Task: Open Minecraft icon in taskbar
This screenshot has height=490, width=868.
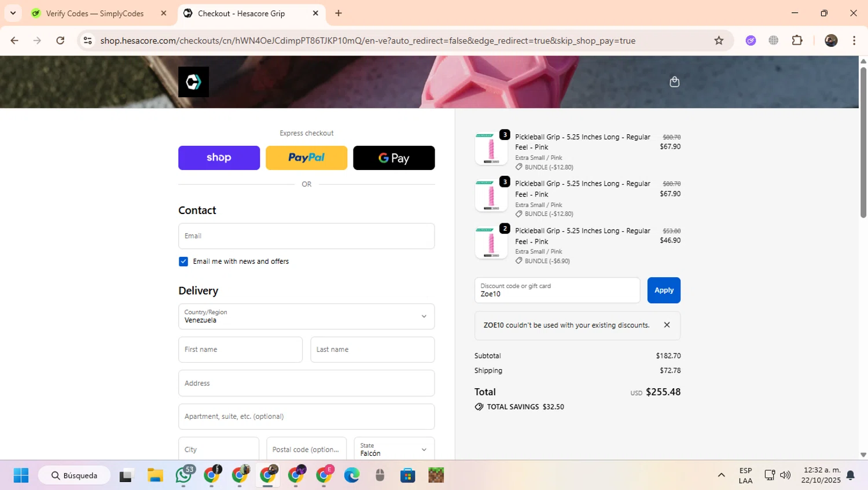Action: pos(436,476)
